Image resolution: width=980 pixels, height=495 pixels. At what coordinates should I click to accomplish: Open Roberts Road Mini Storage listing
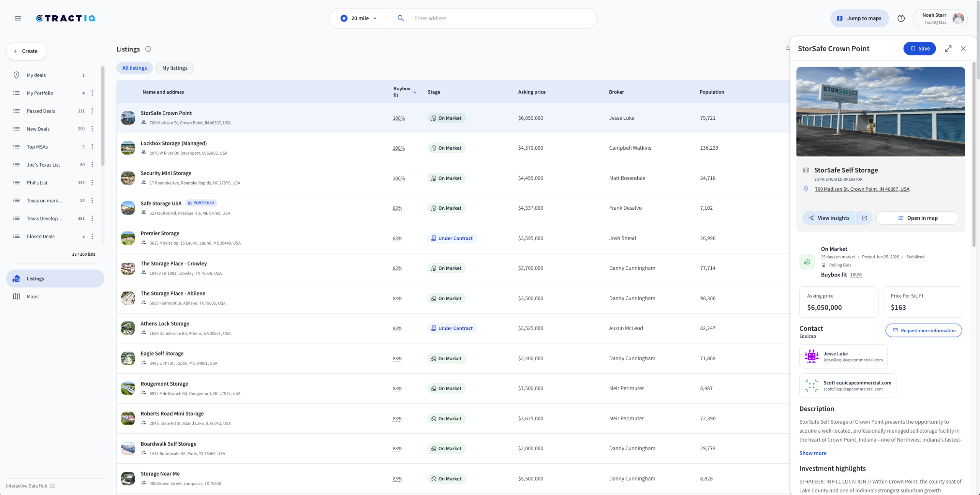point(172,413)
